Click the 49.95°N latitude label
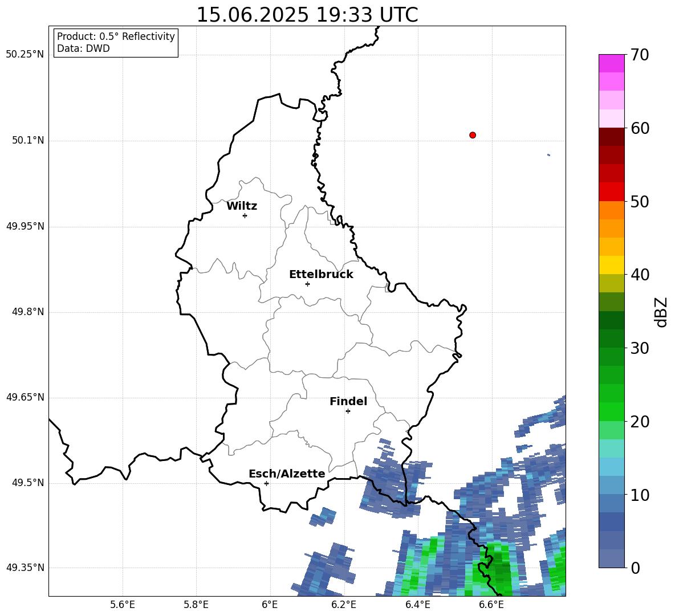The height and width of the screenshot is (616, 675). 25,226
